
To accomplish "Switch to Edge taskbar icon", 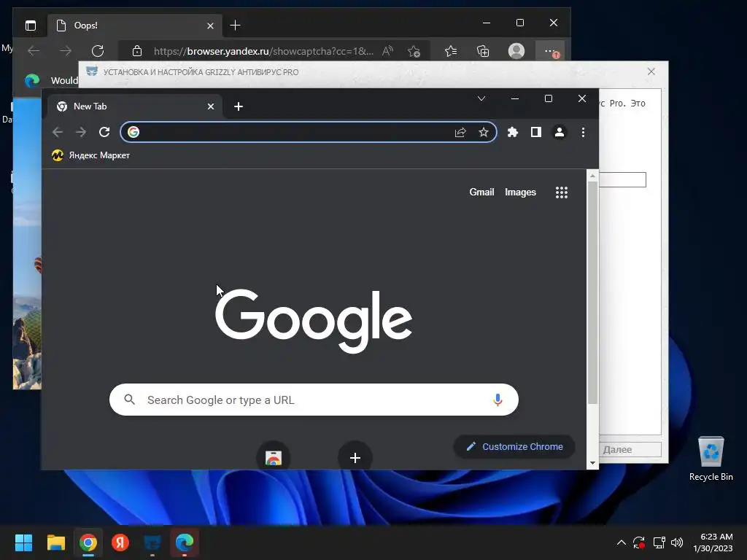I will tap(185, 542).
